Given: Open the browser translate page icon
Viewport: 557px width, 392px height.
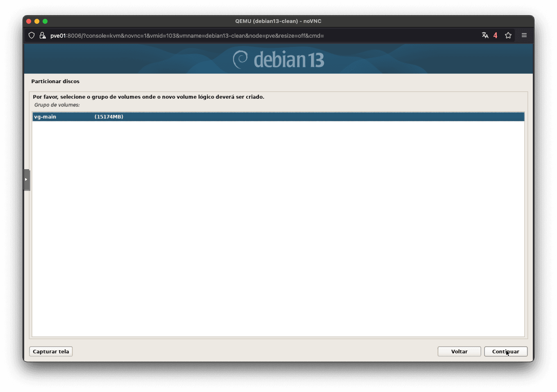Looking at the screenshot, I should tap(485, 35).
